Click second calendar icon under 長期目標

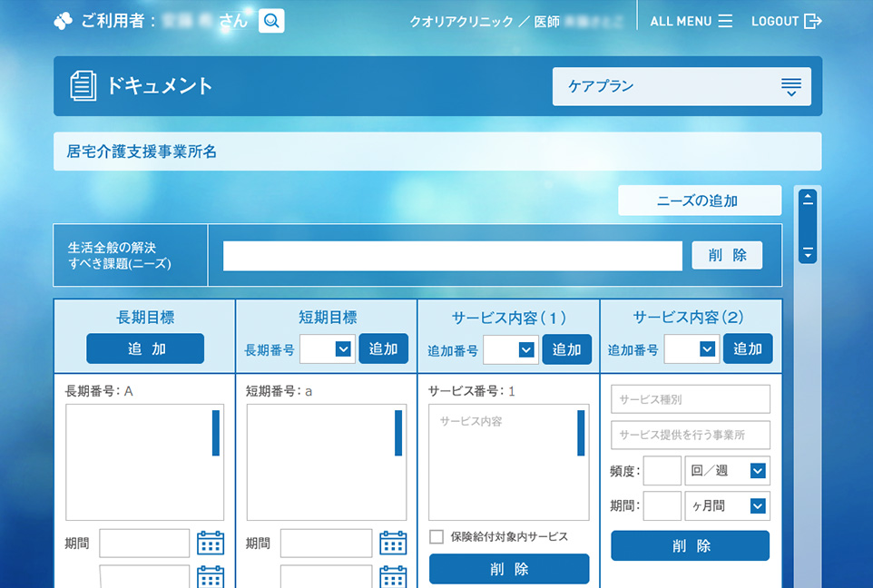[x=211, y=576]
